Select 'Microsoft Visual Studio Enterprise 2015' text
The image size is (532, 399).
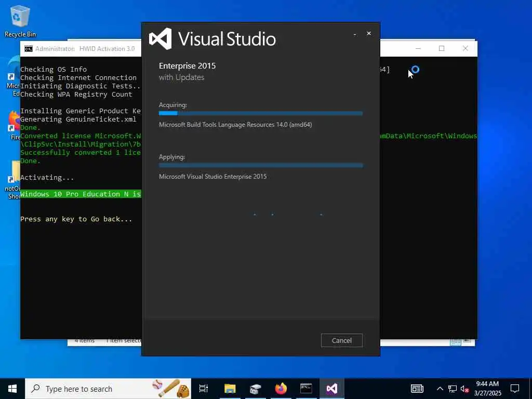(x=212, y=177)
